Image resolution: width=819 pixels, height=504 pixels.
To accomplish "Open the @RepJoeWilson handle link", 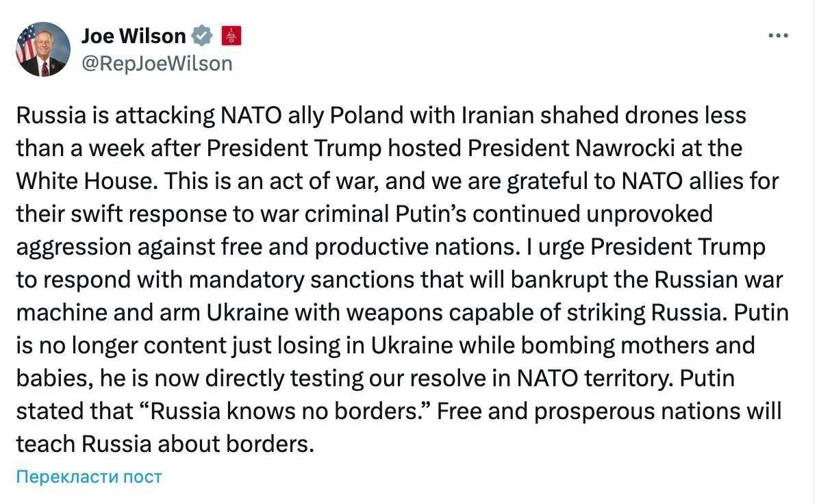I will click(x=157, y=64).
